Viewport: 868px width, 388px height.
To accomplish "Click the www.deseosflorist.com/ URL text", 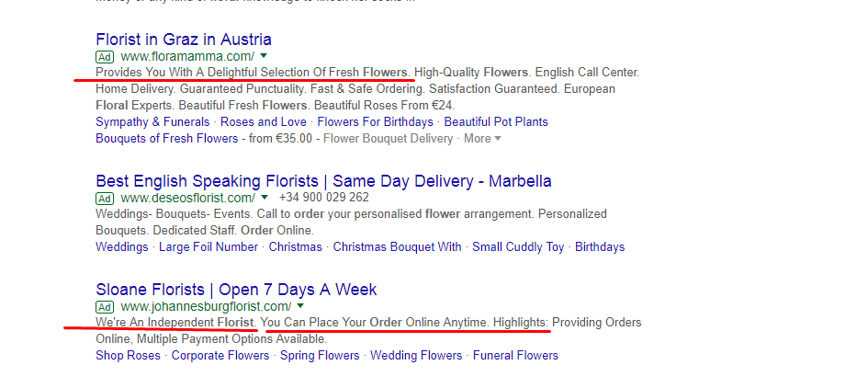I will pyautogui.click(x=188, y=198).
